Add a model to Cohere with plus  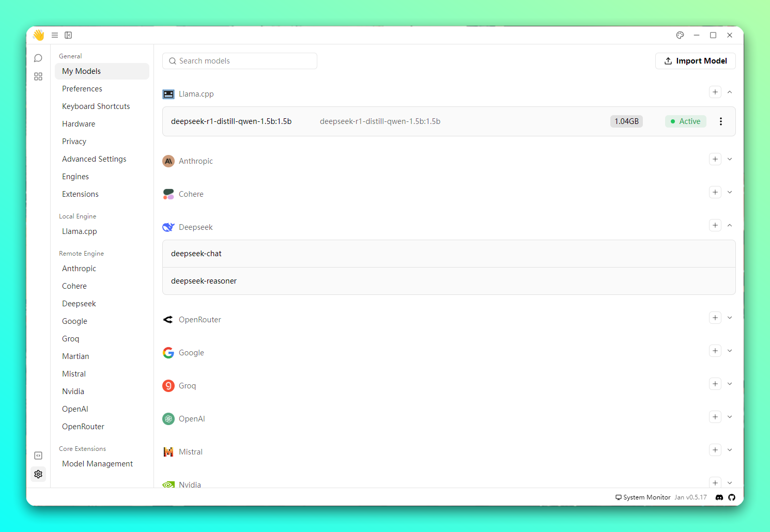[715, 192]
